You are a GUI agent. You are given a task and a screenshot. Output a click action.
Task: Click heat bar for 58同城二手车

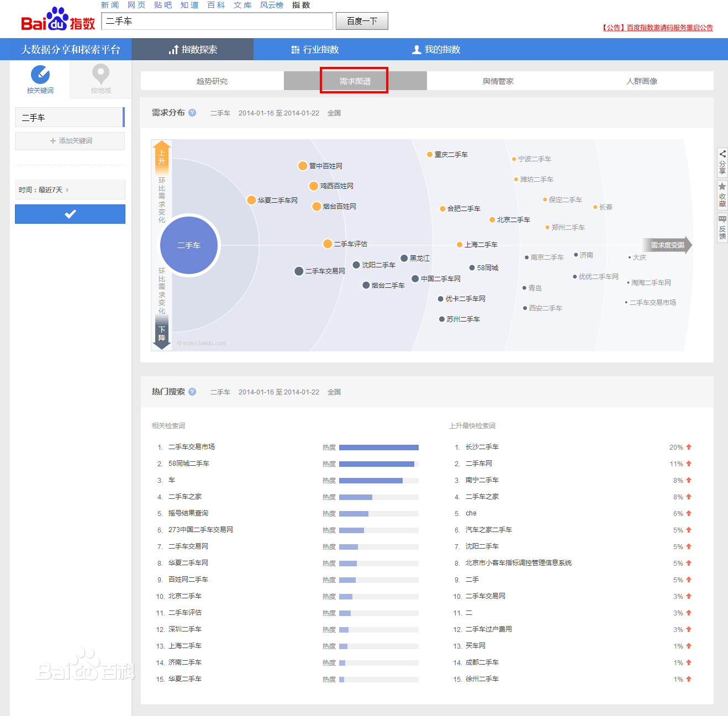click(x=379, y=464)
